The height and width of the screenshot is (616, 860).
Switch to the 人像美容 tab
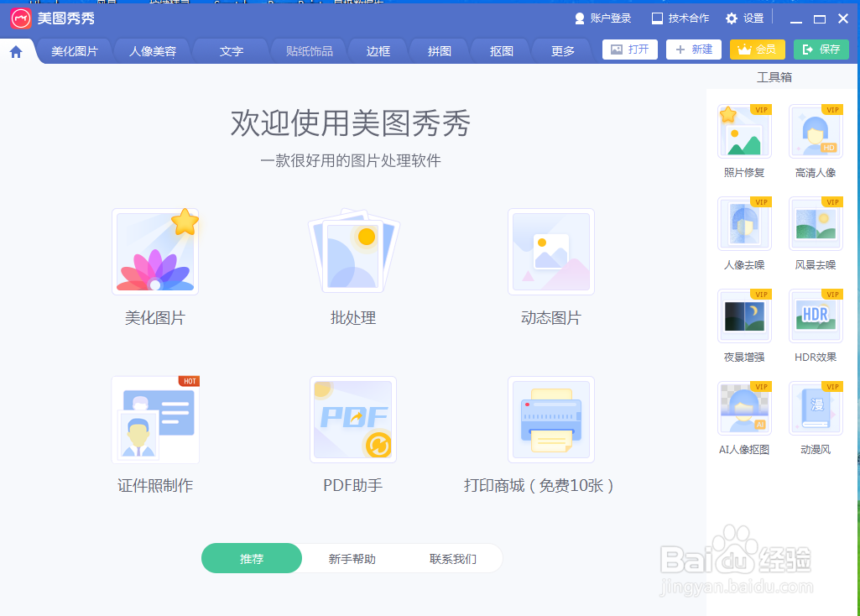[153, 51]
